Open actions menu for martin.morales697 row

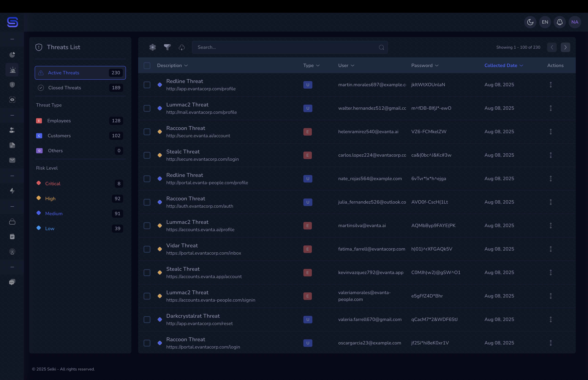551,85
